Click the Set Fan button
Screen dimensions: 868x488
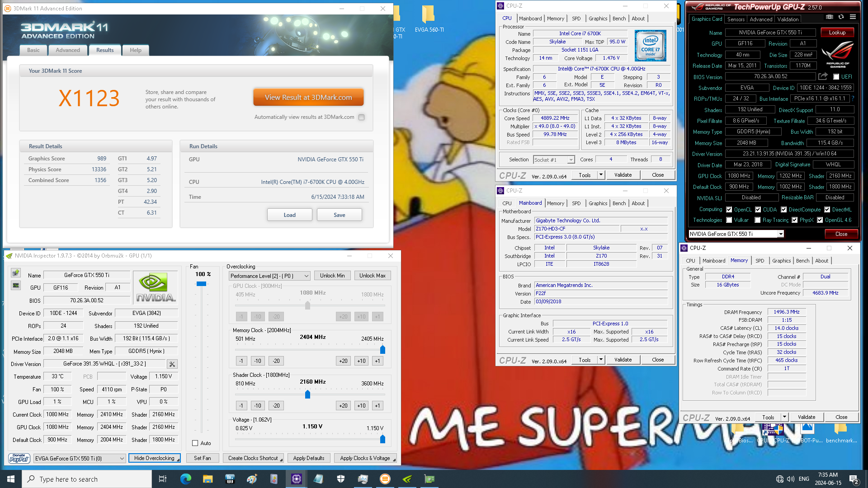tap(203, 458)
